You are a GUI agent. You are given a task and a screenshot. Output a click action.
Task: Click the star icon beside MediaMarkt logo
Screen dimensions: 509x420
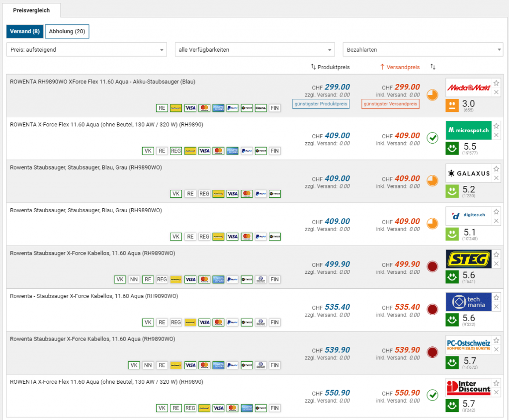[x=496, y=83]
